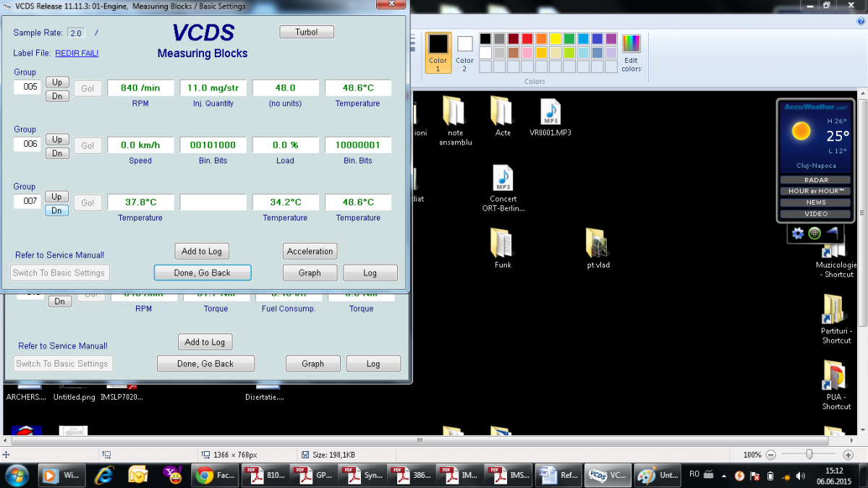Open the REDIR FAIL! label file link

coord(77,53)
